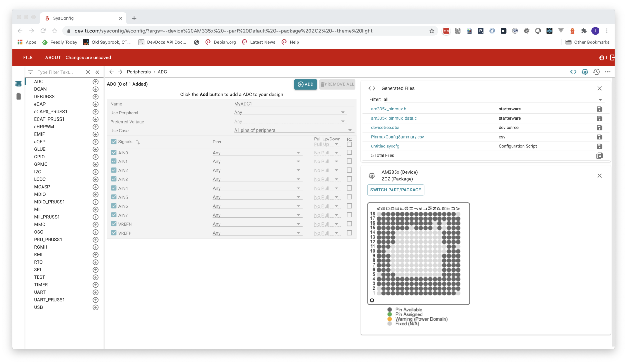Select the Peripherals chip icon in left sidebar
627x364 pixels.
tap(18, 83)
